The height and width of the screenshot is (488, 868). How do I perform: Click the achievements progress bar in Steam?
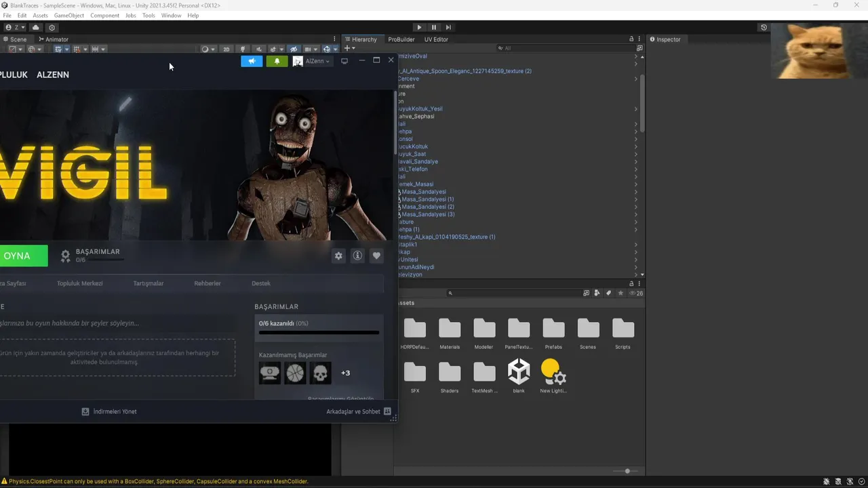[319, 333]
